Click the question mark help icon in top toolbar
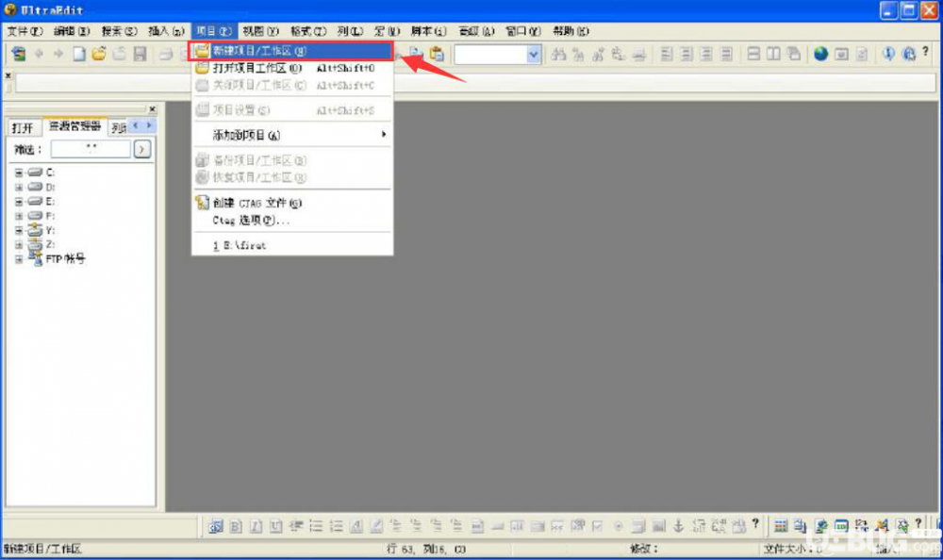 (x=925, y=53)
